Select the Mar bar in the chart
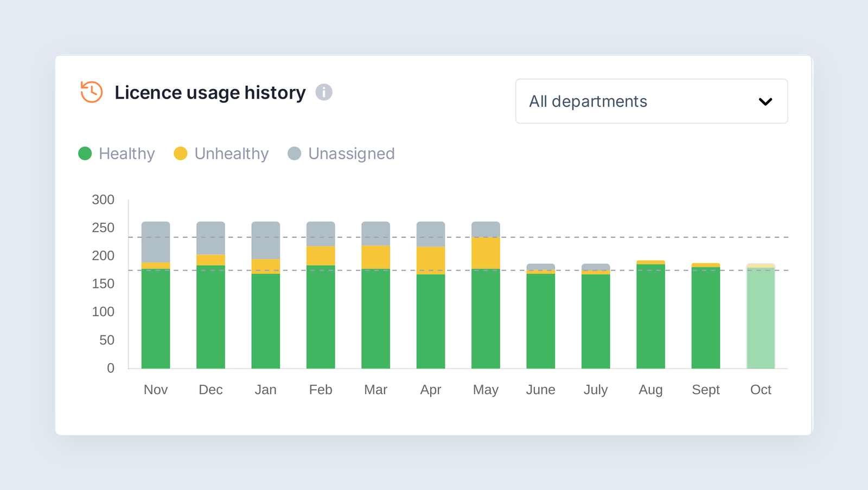 tap(376, 295)
